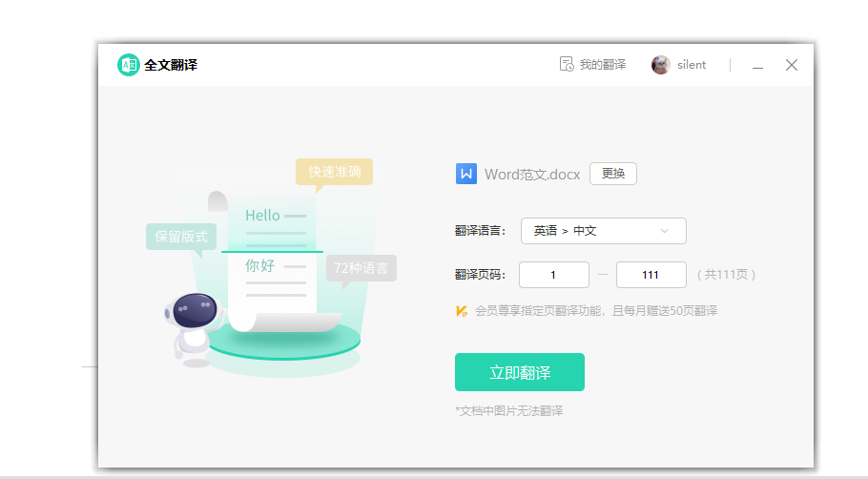Click the silent user avatar
868x479 pixels.
660,65
